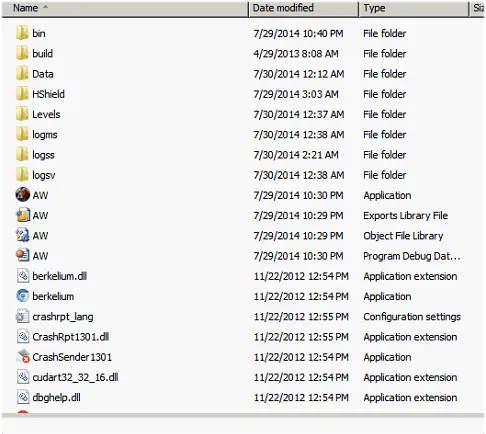486x434 pixels.
Task: Select the Levels folder name
Action: pos(46,114)
